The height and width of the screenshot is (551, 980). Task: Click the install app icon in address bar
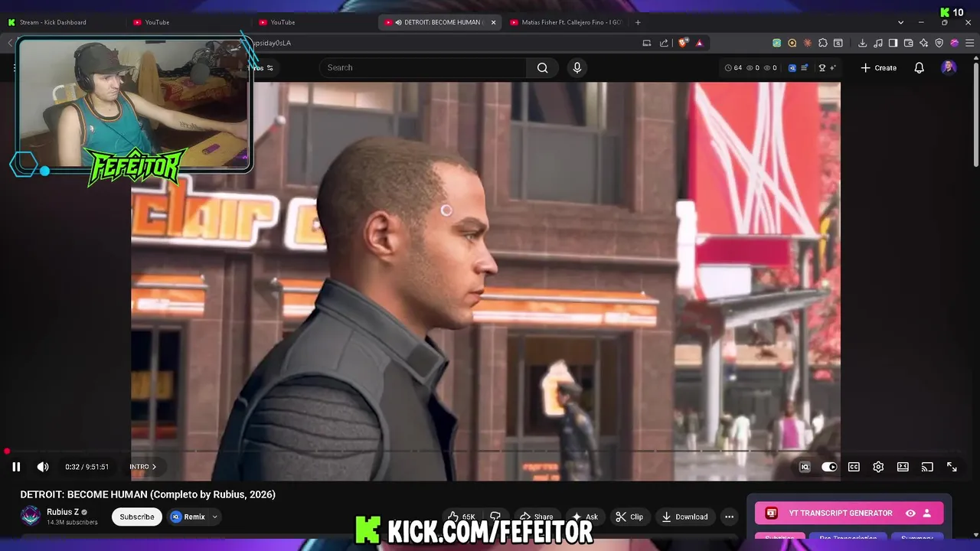click(x=647, y=43)
